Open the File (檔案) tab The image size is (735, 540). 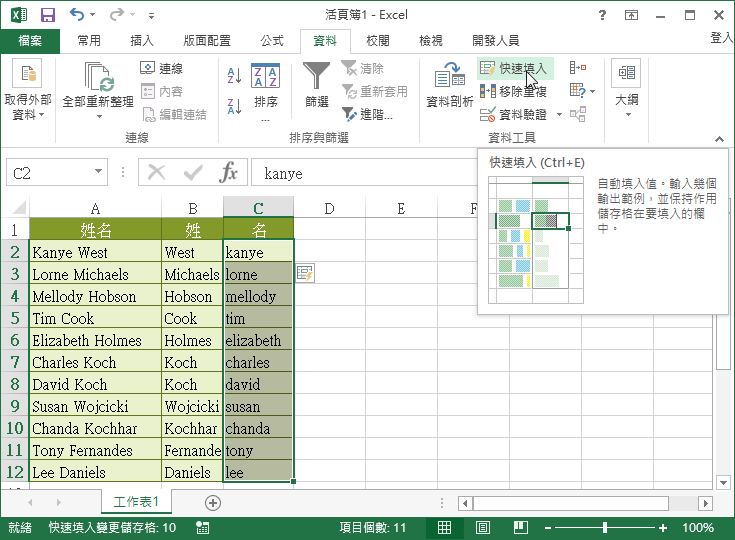[x=30, y=41]
